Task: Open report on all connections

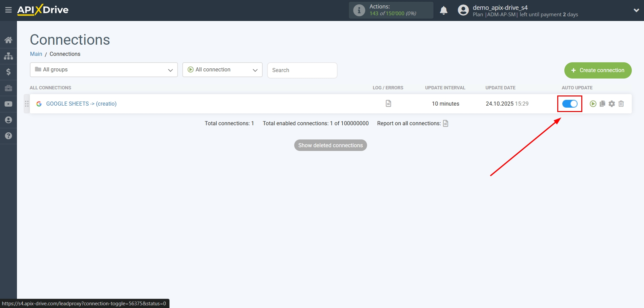Action: click(446, 124)
